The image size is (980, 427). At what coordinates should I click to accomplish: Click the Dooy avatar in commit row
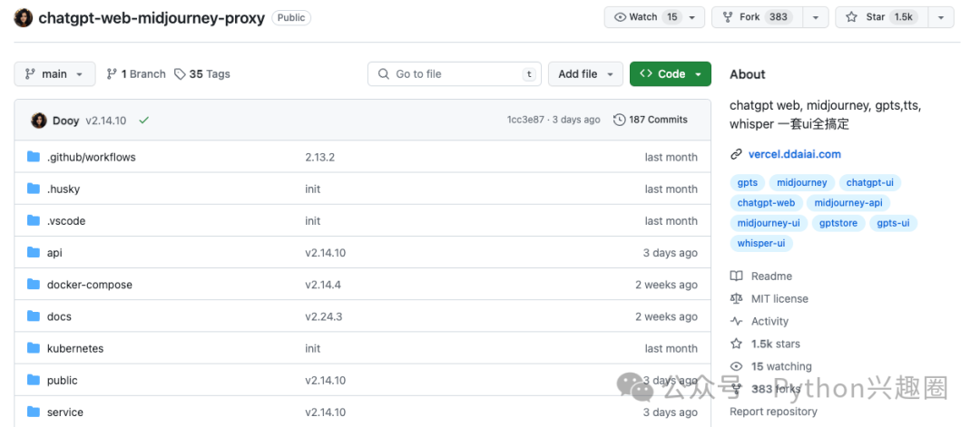(39, 121)
